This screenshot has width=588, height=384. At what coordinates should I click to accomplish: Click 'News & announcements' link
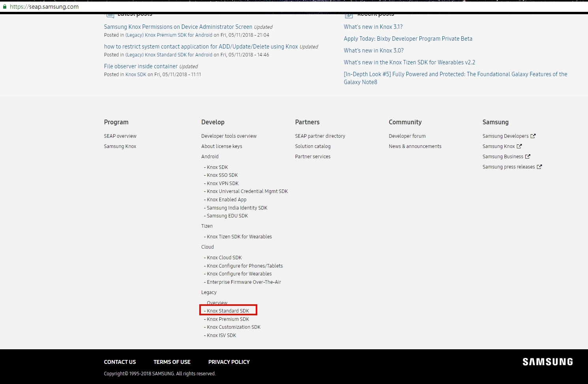click(x=415, y=146)
